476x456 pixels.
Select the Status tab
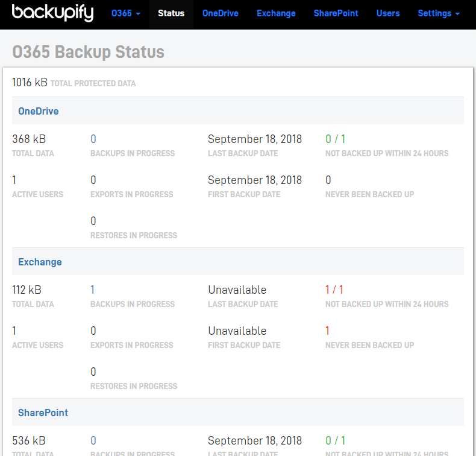point(171,13)
